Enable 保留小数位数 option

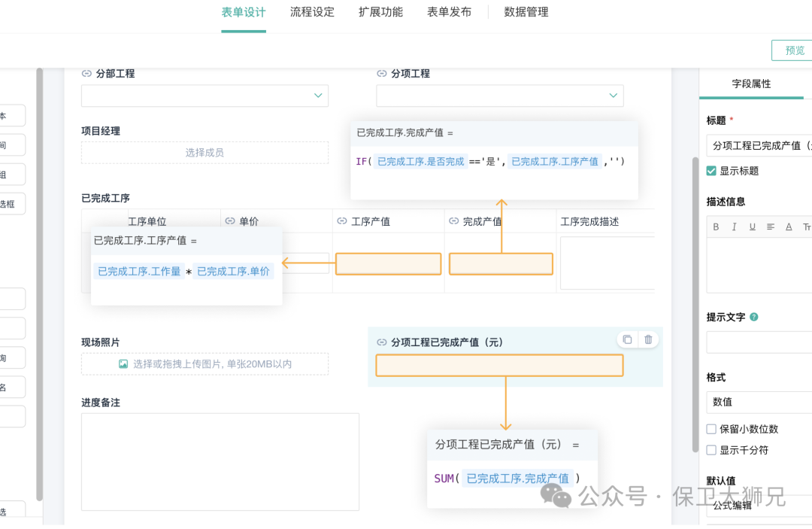710,429
